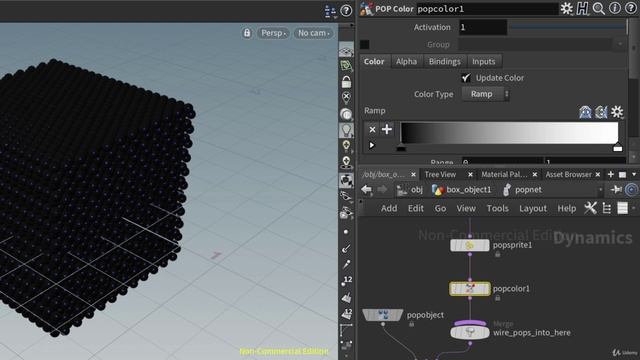Select the popcolor1 node
This screenshot has height=360, width=640.
(x=470, y=289)
